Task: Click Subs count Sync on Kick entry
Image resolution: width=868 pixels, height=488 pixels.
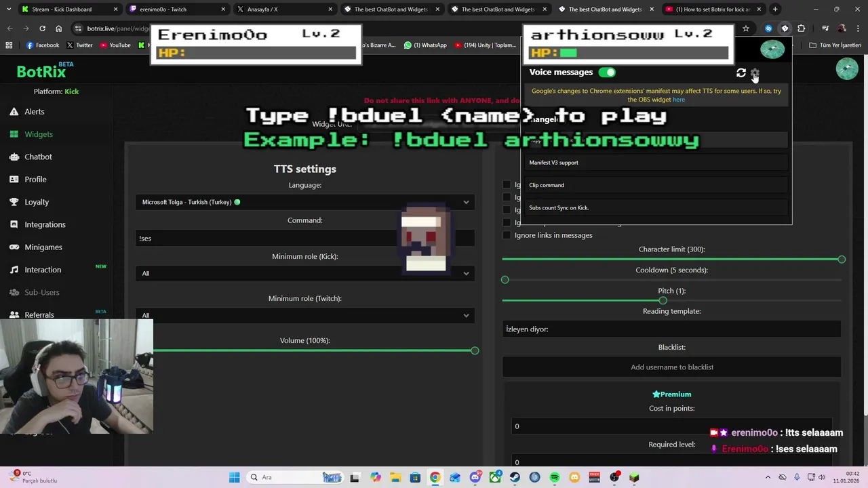Action: [x=656, y=207]
